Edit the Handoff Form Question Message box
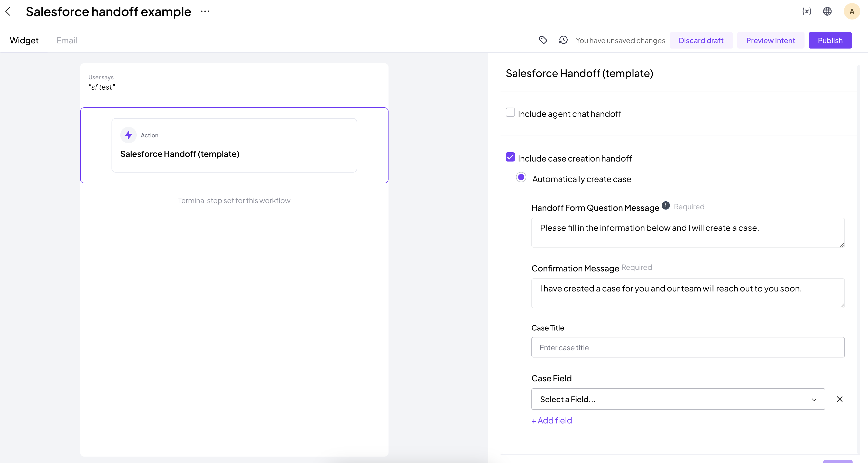This screenshot has height=463, width=868. (x=688, y=233)
